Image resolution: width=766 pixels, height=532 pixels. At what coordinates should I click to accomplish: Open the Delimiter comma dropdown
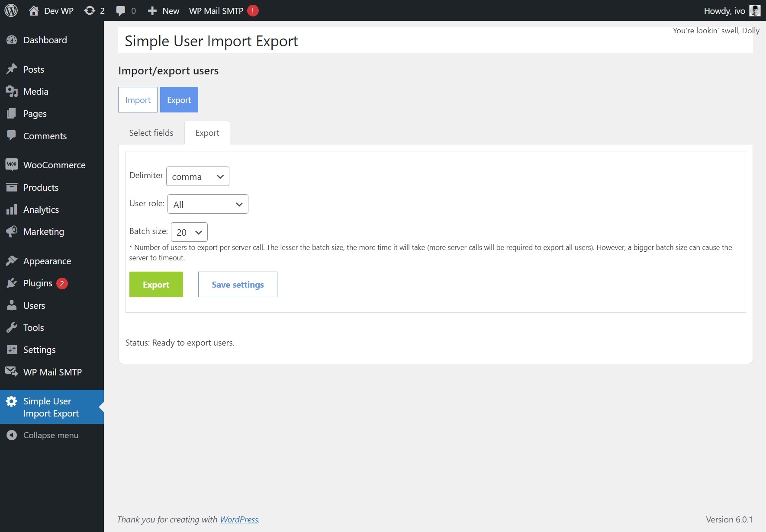[198, 176]
